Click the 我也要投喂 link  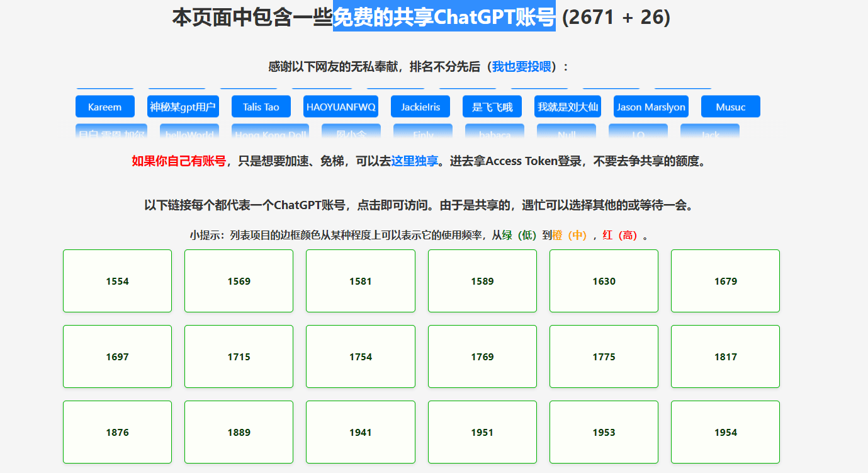point(521,67)
